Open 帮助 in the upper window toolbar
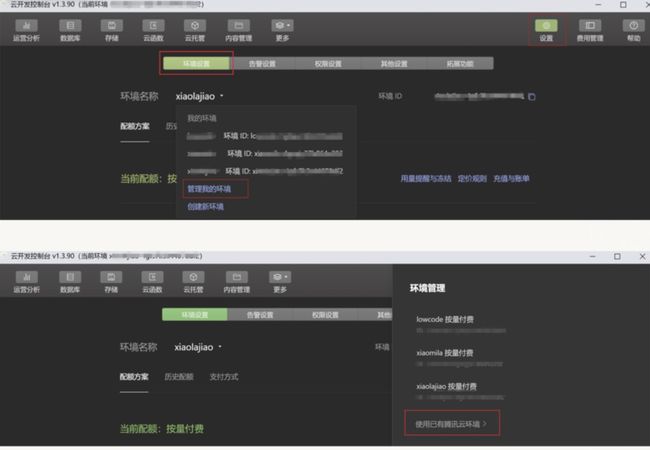 coord(633,31)
